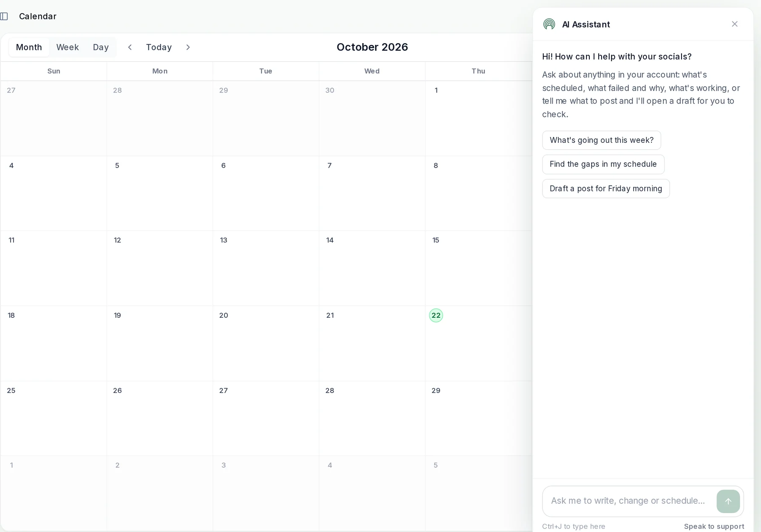The height and width of the screenshot is (532, 761).
Task: Select Monday October 26 cell
Action: point(160,418)
